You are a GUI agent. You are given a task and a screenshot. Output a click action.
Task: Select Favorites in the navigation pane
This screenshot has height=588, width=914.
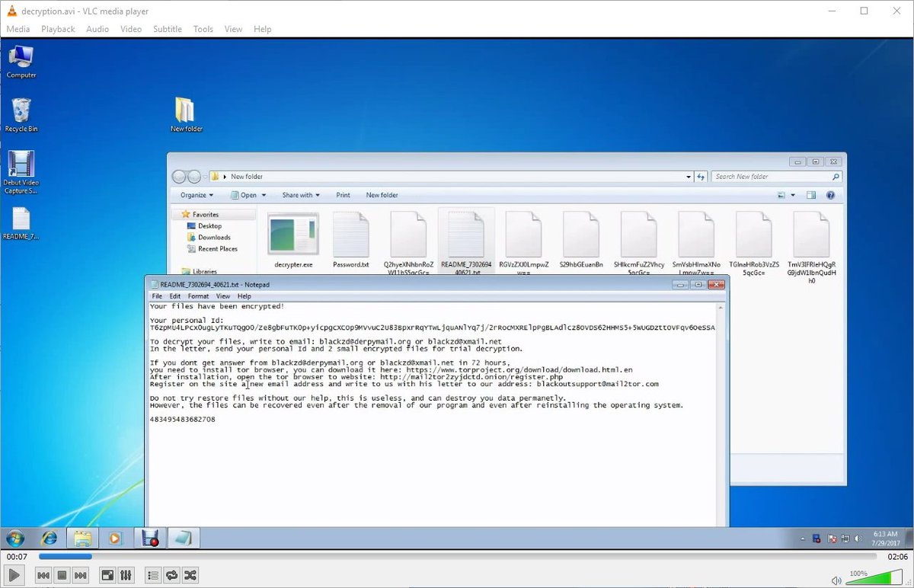206,215
